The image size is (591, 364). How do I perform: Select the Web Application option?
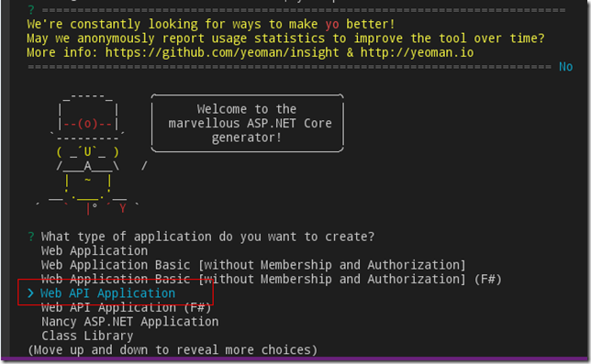pyautogui.click(x=95, y=251)
